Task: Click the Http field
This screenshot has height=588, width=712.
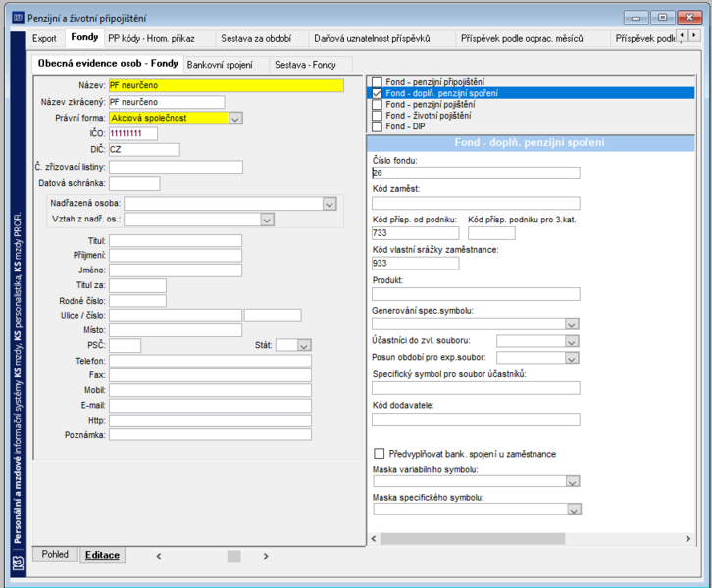Action: (x=210, y=420)
